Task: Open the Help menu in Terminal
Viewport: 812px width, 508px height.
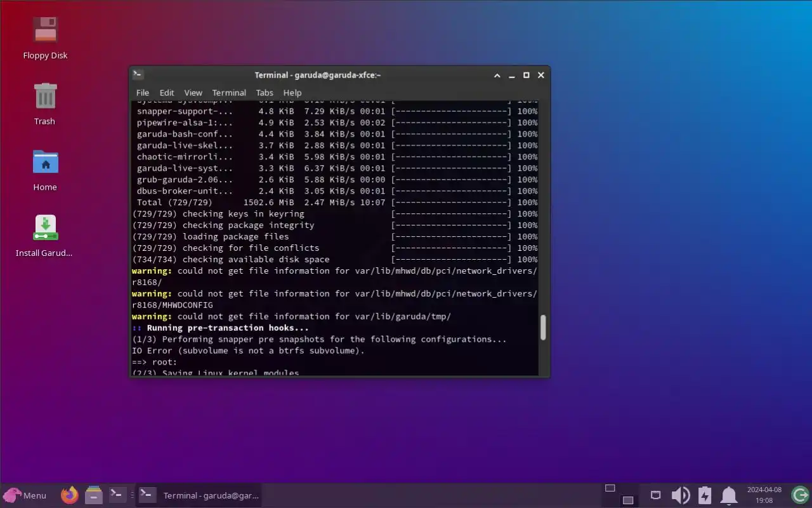Action: pyautogui.click(x=292, y=93)
